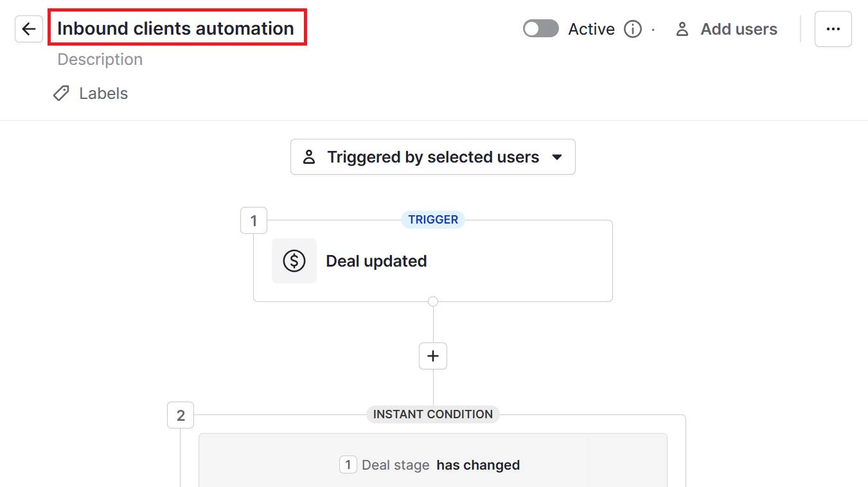
Task: Open the Active status info icon
Action: [633, 28]
